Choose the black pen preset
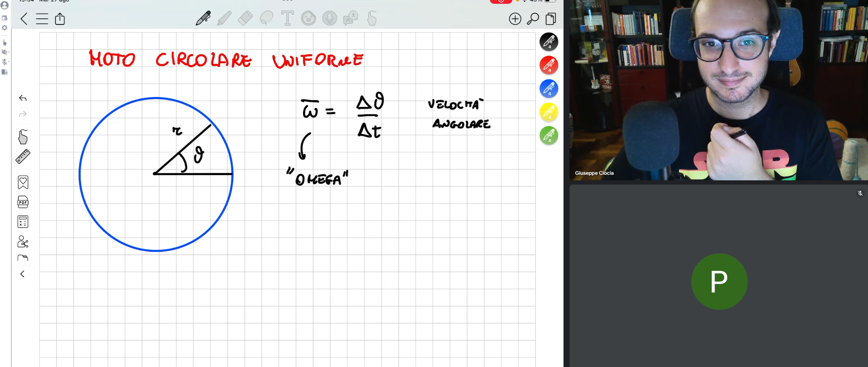Image resolution: width=868 pixels, height=367 pixels. coord(549,42)
